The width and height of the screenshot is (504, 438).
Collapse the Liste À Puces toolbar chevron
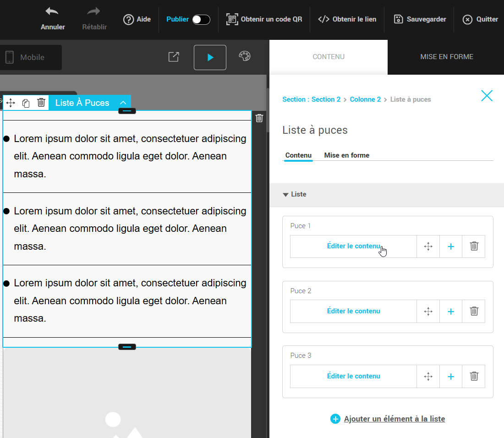click(123, 103)
